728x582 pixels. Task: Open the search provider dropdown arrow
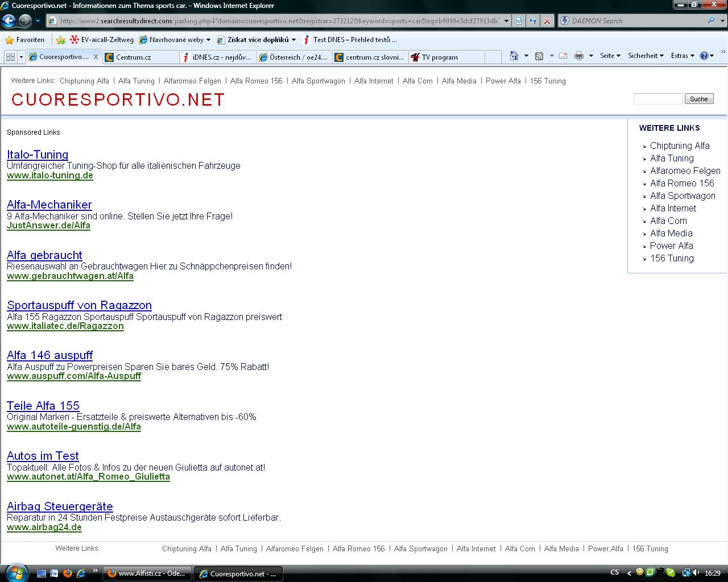click(x=722, y=21)
